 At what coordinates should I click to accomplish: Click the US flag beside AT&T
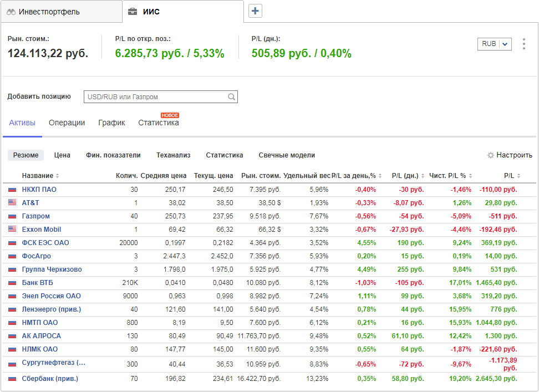coord(12,203)
